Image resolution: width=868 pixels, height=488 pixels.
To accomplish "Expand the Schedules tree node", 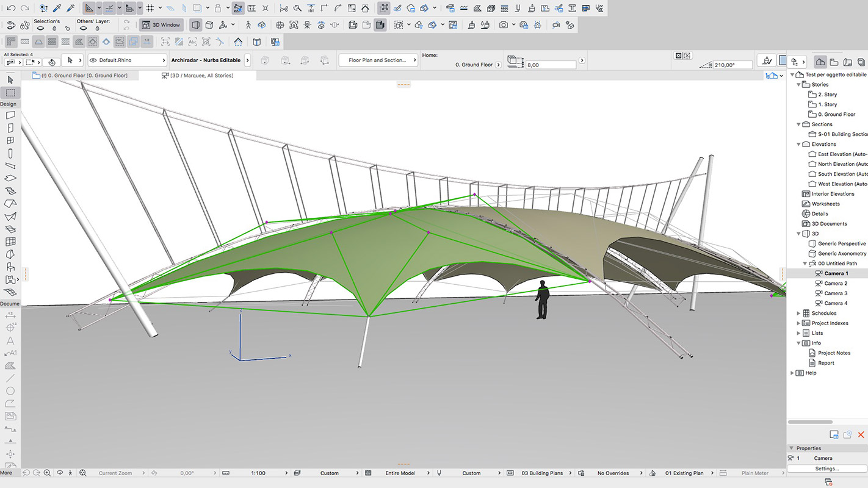I will 799,314.
